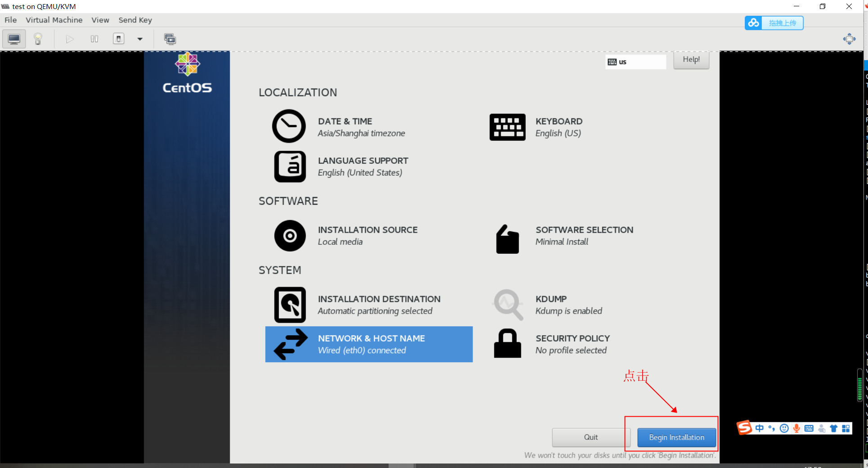Pause the virtual machine
The width and height of the screenshot is (868, 468).
94,39
